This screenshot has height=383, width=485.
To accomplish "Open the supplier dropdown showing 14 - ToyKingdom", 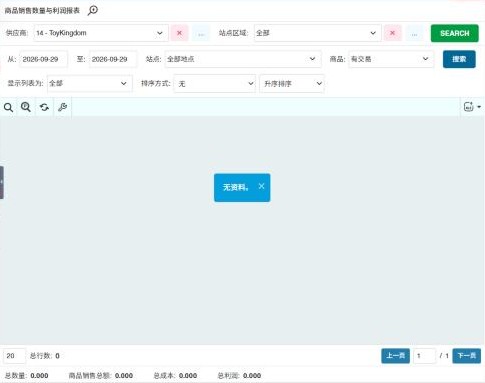I will (101, 33).
